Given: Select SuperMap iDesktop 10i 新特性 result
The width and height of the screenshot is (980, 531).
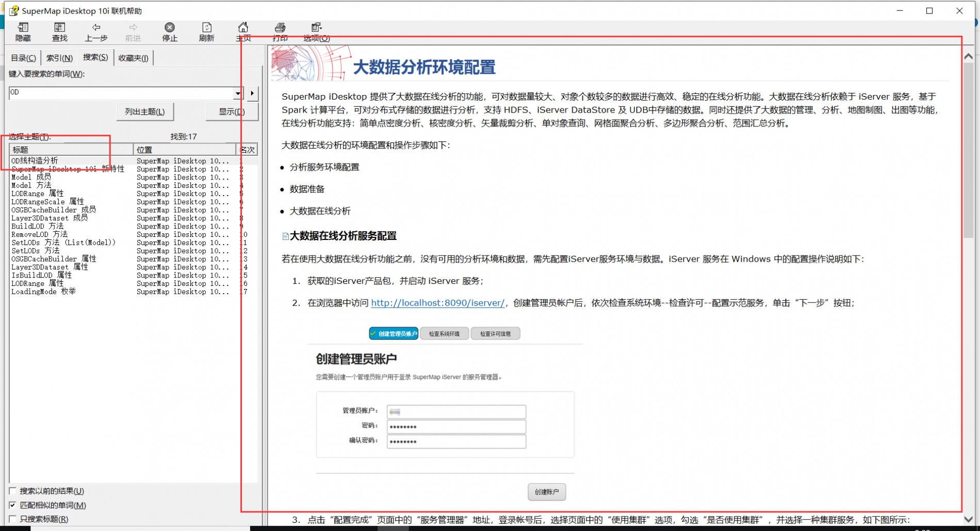Looking at the screenshot, I should pyautogui.click(x=68, y=169).
